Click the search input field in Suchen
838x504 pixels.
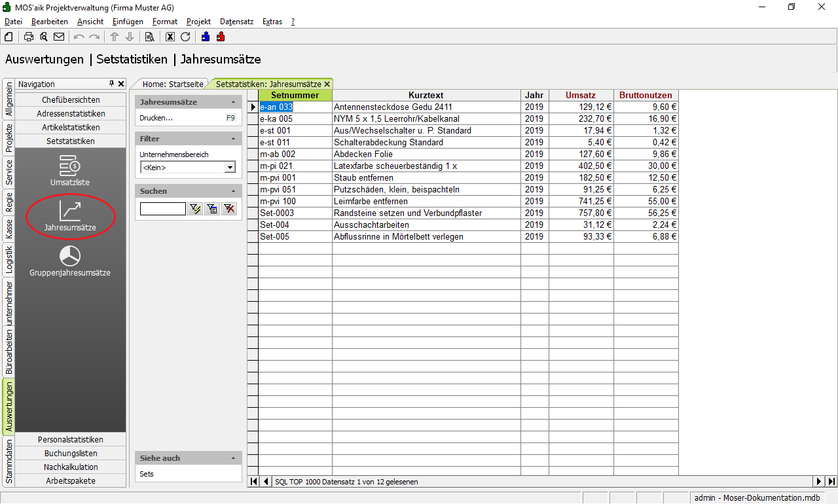click(x=162, y=209)
